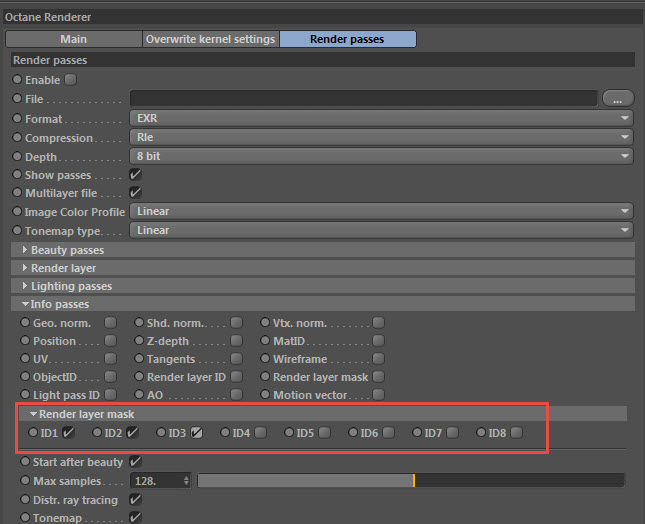Check the ID6 mask checkbox
The image size is (645, 524).
point(388,433)
